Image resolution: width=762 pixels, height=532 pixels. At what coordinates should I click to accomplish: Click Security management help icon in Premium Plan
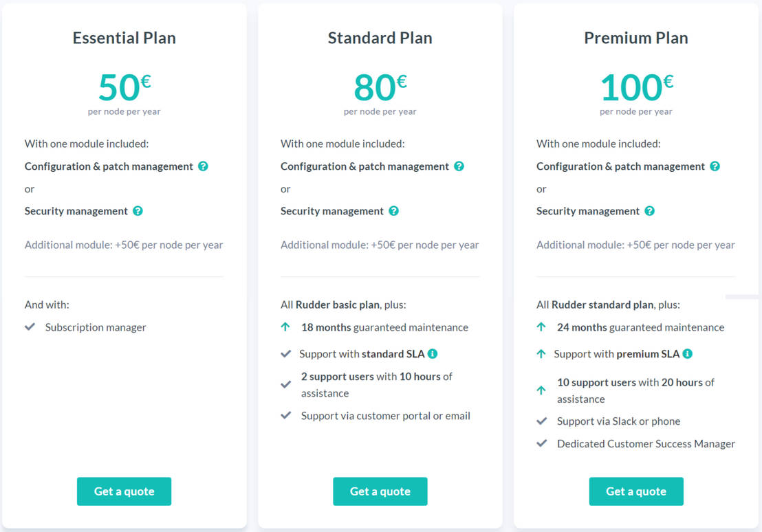coord(650,211)
